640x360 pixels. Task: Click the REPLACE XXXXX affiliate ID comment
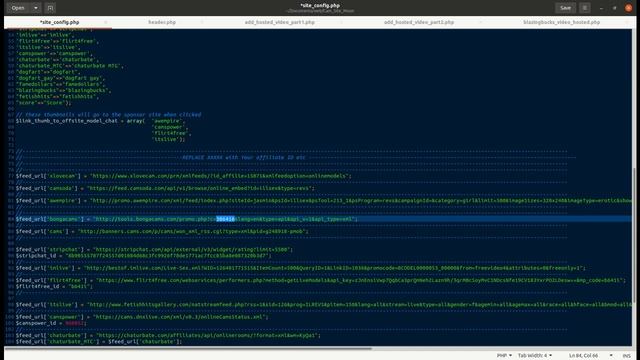tap(243, 157)
